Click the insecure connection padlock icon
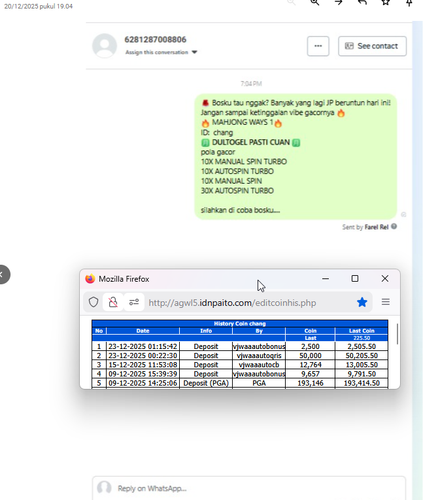 click(x=113, y=302)
